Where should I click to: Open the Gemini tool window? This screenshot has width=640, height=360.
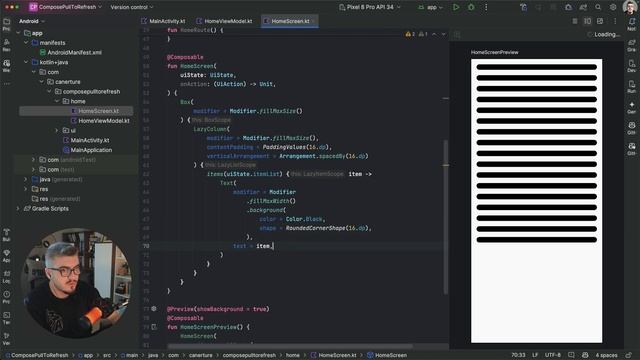pyautogui.click(x=631, y=107)
